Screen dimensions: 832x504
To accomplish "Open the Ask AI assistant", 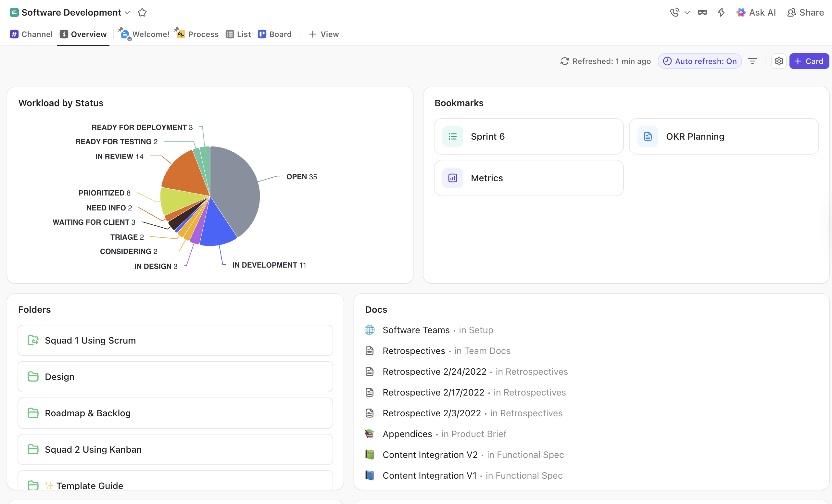I will (x=756, y=12).
